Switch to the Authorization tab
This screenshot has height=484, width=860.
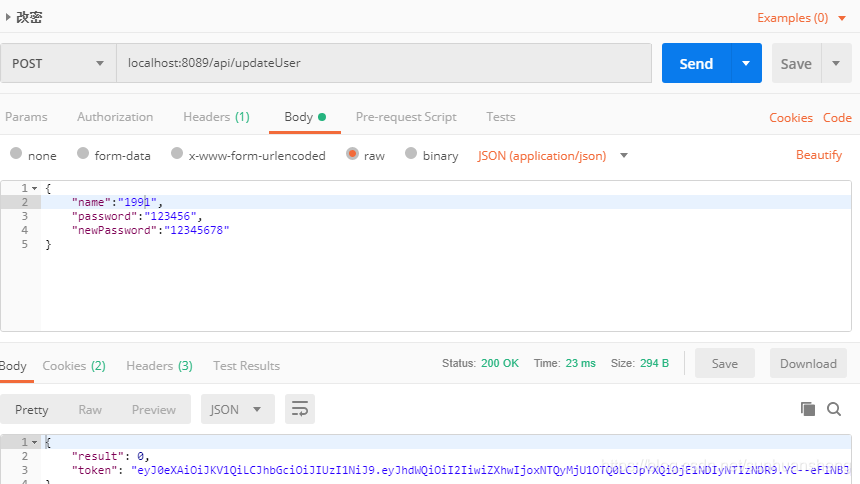(115, 117)
